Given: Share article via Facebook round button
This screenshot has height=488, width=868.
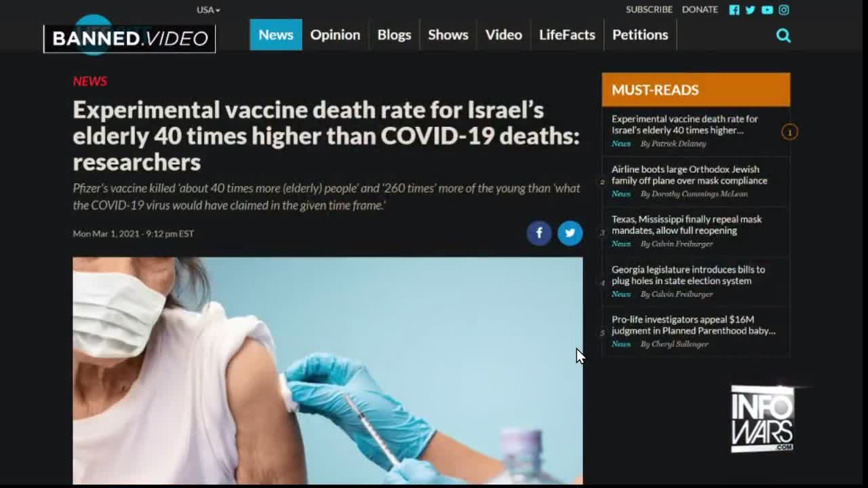Looking at the screenshot, I should [539, 233].
